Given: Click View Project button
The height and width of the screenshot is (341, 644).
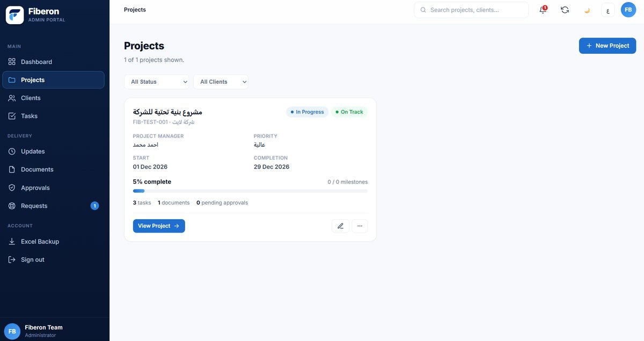Looking at the screenshot, I should pos(159,226).
